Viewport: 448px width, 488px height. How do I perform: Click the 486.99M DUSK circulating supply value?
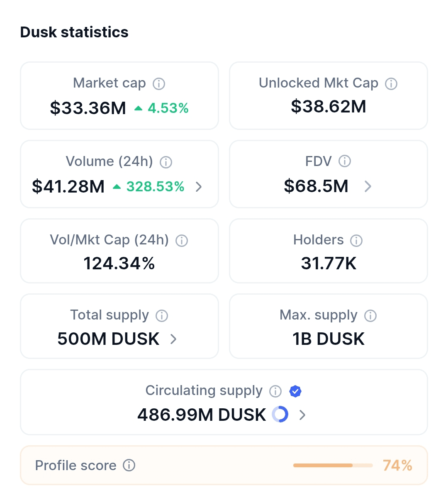pos(202,415)
